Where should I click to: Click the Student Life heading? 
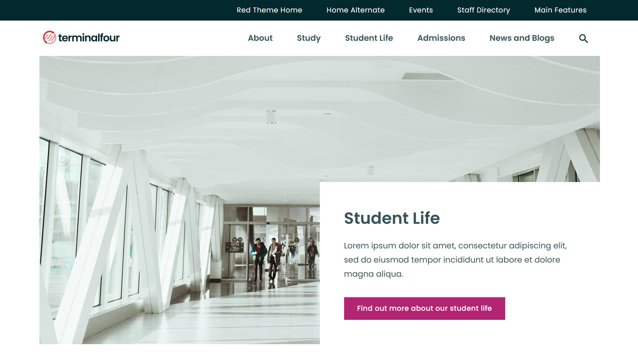pyautogui.click(x=392, y=218)
